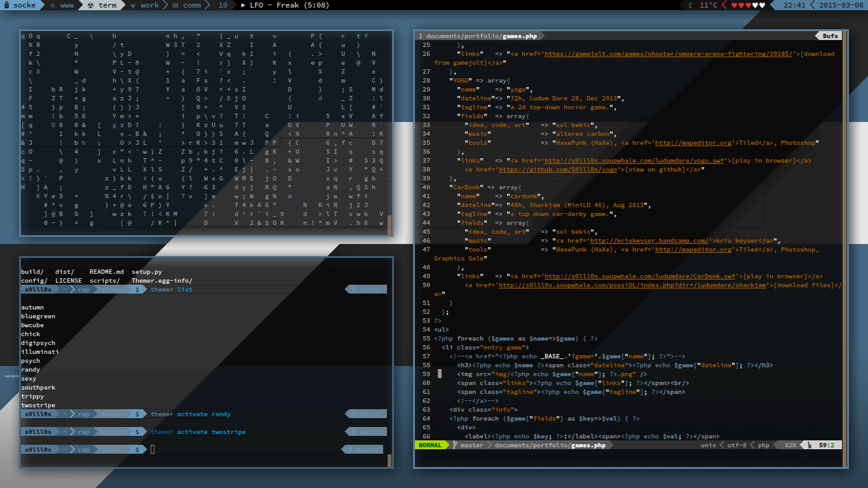Click the gamejolt.com URL on line 26

click(x=670, y=54)
